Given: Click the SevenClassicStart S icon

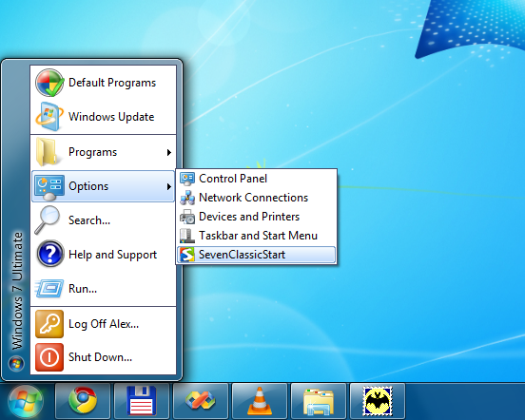Looking at the screenshot, I should click(187, 255).
